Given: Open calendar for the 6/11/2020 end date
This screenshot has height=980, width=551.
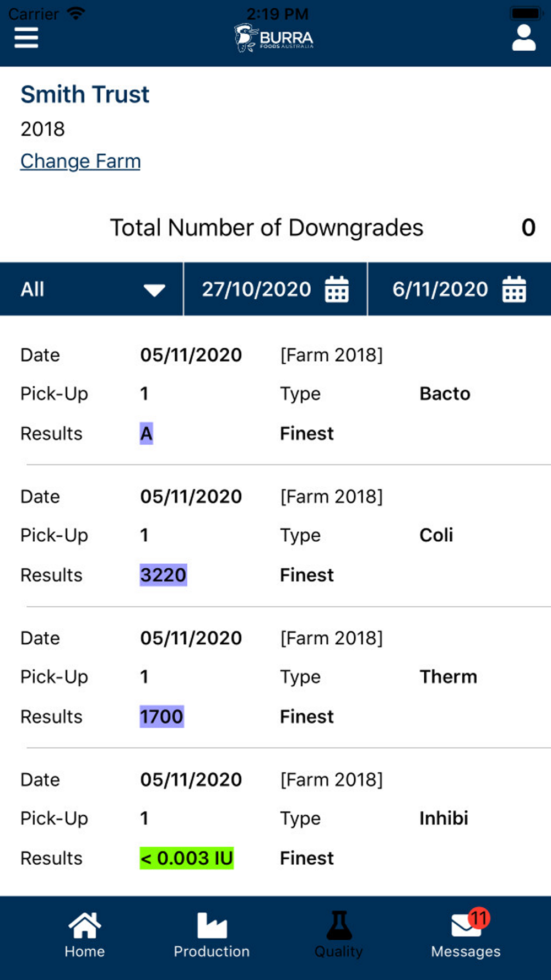Looking at the screenshot, I should click(514, 289).
